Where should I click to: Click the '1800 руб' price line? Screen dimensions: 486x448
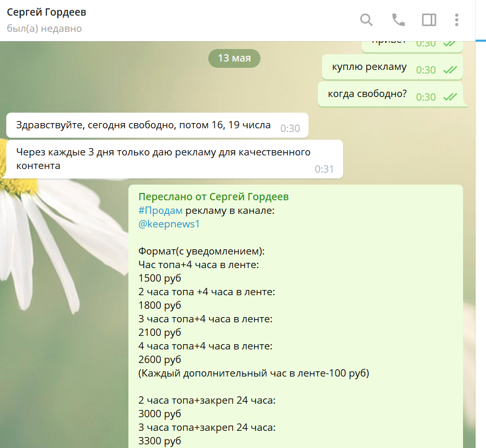160,305
